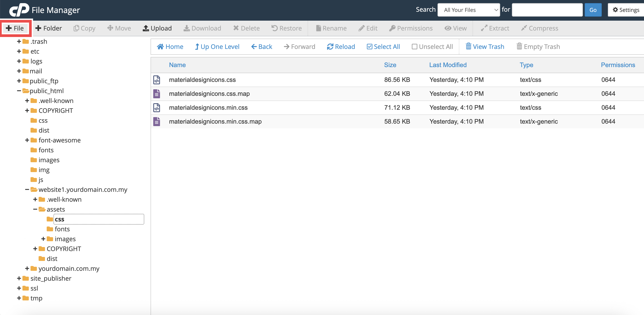Click the Delete toolbar icon

tap(236, 28)
